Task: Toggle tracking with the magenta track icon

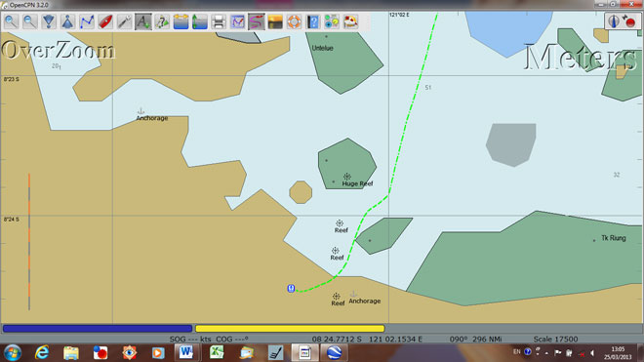Action: pyautogui.click(x=257, y=21)
